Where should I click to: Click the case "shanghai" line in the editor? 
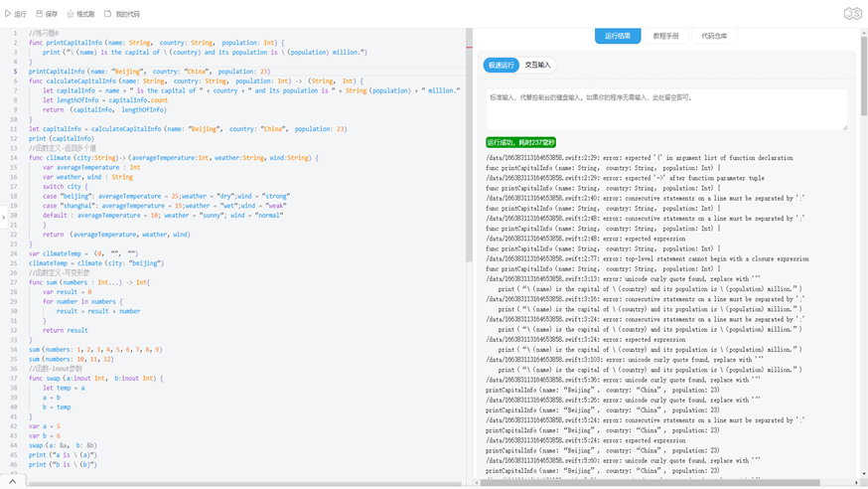point(164,206)
